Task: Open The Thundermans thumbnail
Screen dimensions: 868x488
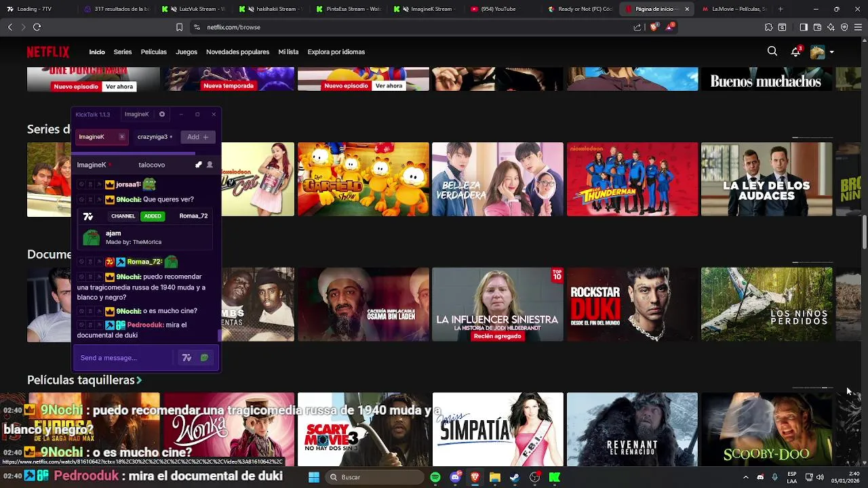Action: (x=632, y=179)
